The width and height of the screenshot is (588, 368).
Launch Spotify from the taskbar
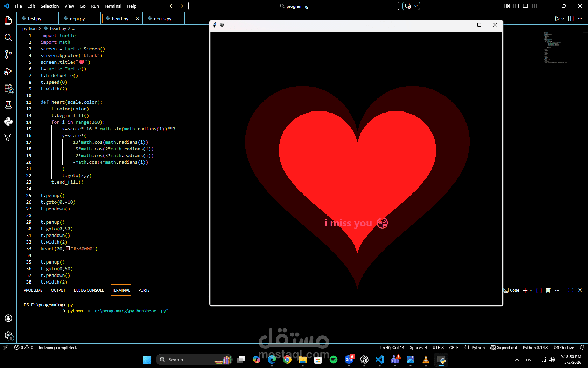(x=333, y=360)
